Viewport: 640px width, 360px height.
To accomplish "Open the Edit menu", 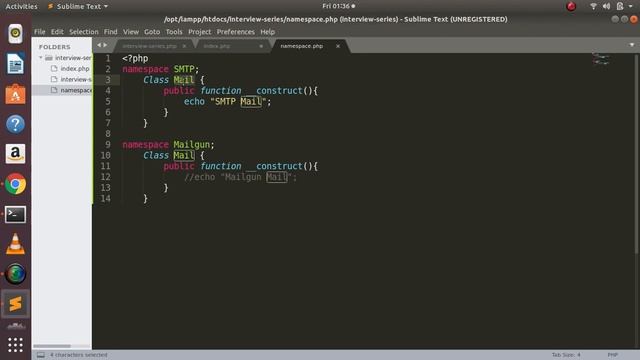I will 57,32.
